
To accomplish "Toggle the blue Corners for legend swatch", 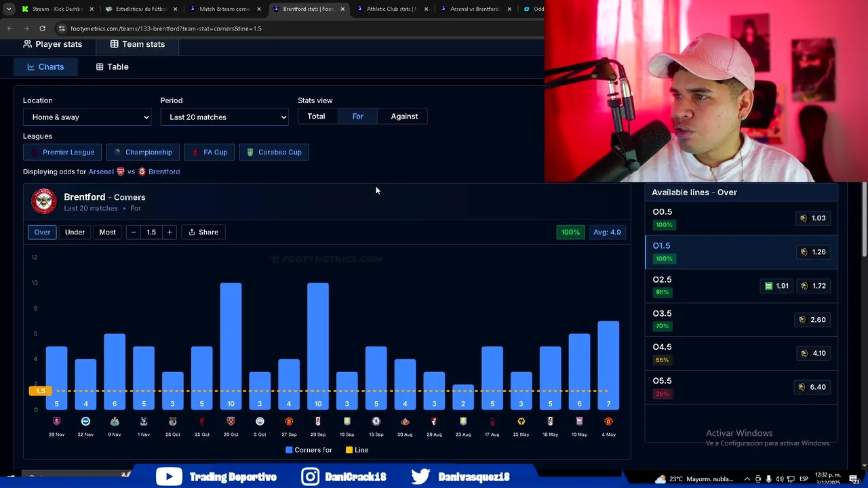I will click(289, 450).
